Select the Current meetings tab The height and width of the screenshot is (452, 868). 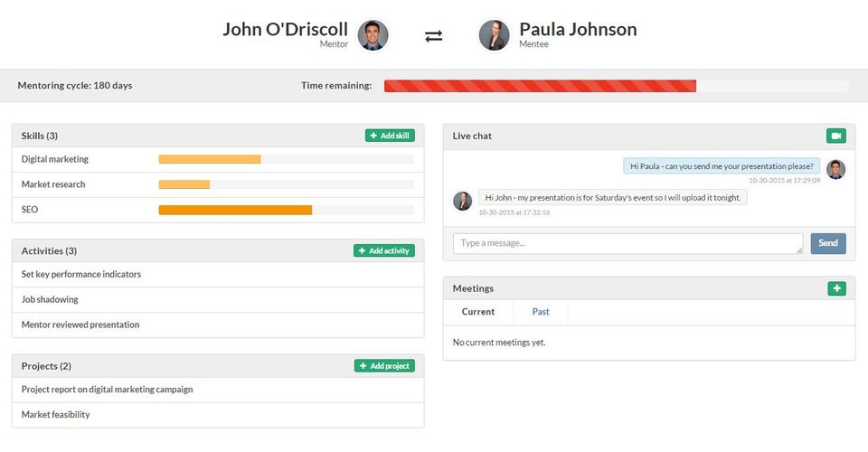(478, 312)
